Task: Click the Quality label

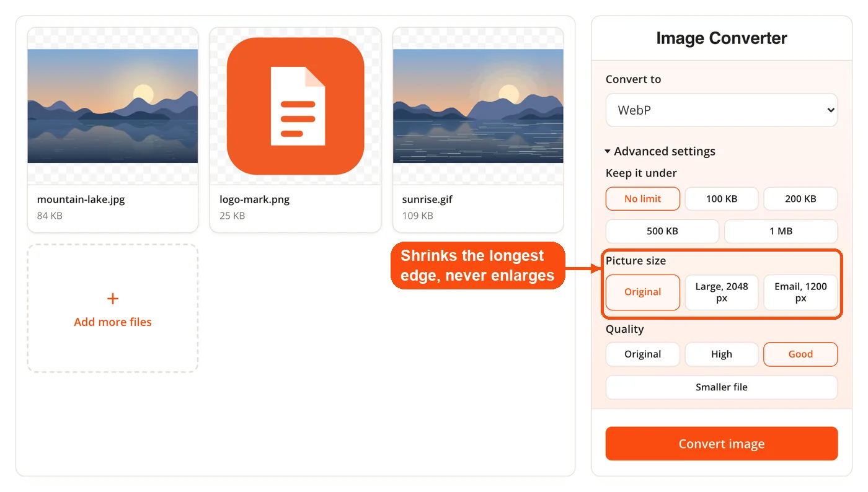Action: 625,329
